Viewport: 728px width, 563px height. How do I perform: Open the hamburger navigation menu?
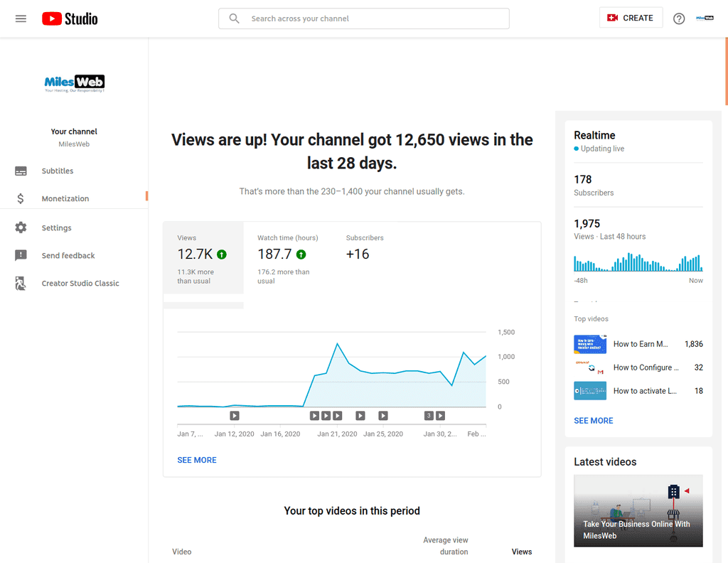[x=21, y=18]
